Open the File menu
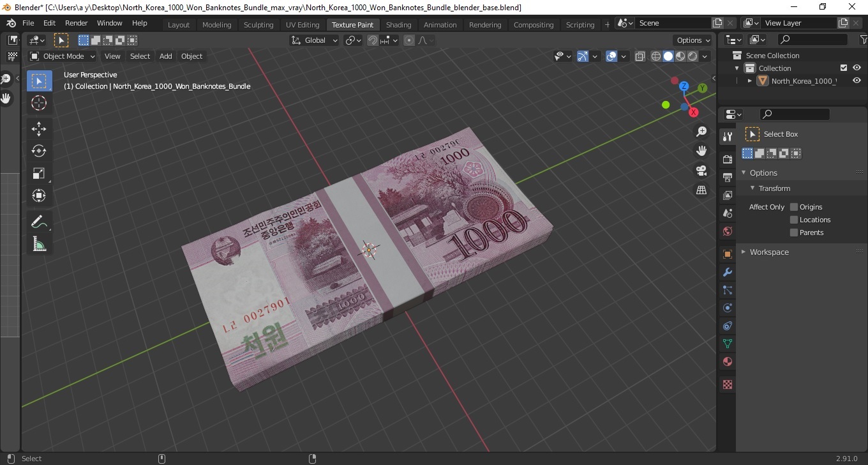Viewport: 868px width, 465px height. coord(28,23)
